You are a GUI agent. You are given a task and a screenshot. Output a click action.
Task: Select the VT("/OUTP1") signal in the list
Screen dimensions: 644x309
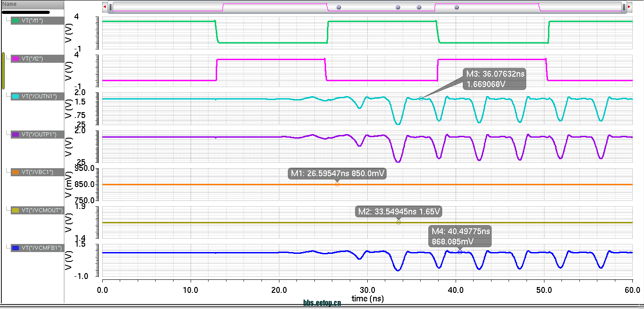pyautogui.click(x=39, y=135)
